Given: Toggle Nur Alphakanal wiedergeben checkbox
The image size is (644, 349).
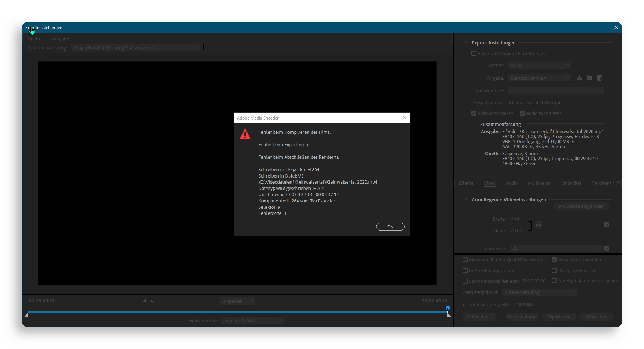Looking at the screenshot, I should (x=554, y=280).
